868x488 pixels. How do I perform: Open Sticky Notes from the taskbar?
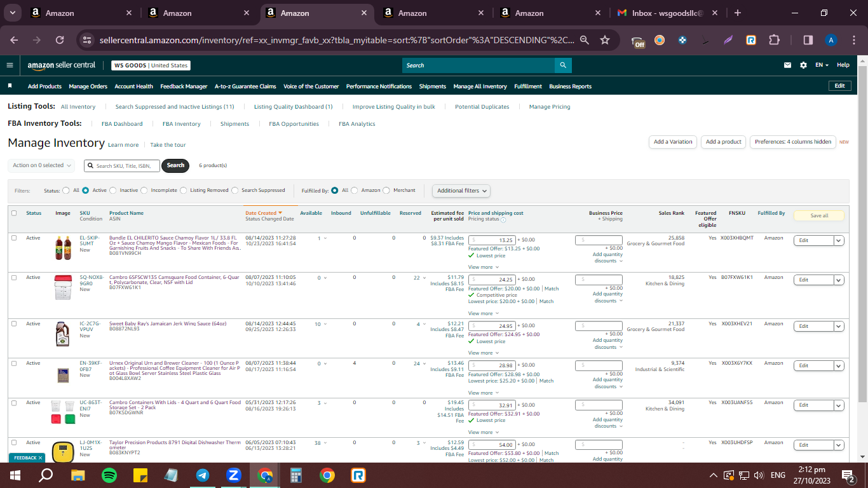point(140,475)
